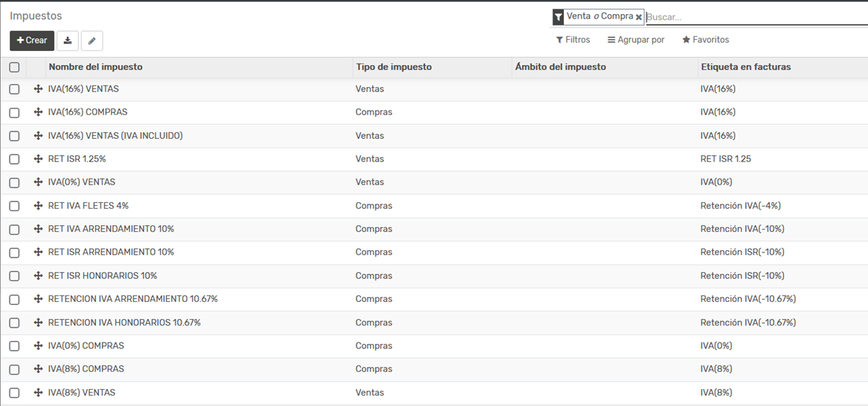Select checkbox for RET ISR HONORARIOS 10%
Viewport: 868px width, 406px height.
[x=14, y=276]
